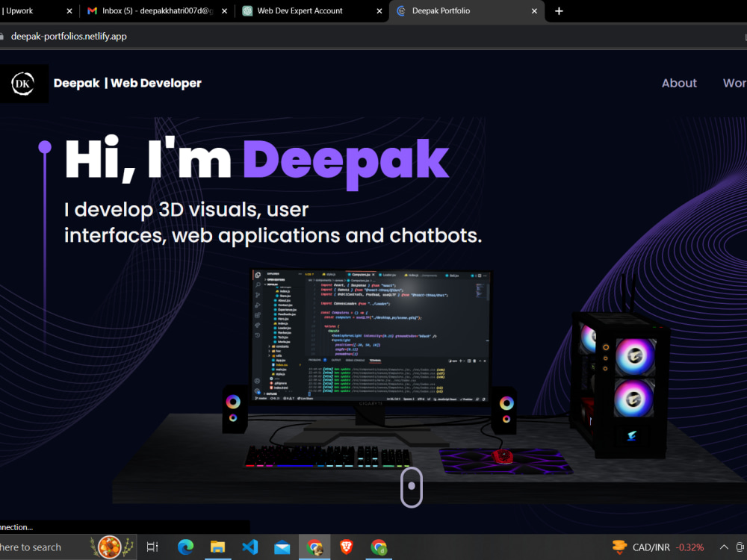This screenshot has width=747, height=560.
Task: Launch Brave browser from the taskbar
Action: pyautogui.click(x=347, y=547)
